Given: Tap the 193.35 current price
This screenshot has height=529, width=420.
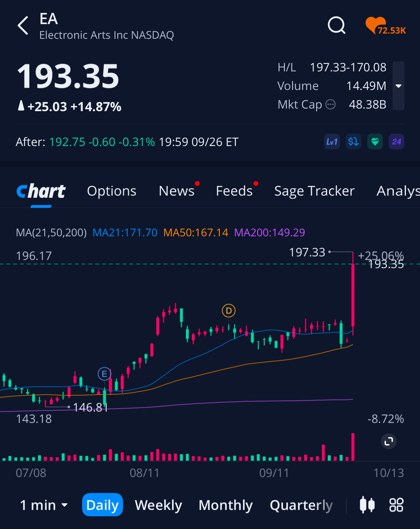Looking at the screenshot, I should point(68,76).
